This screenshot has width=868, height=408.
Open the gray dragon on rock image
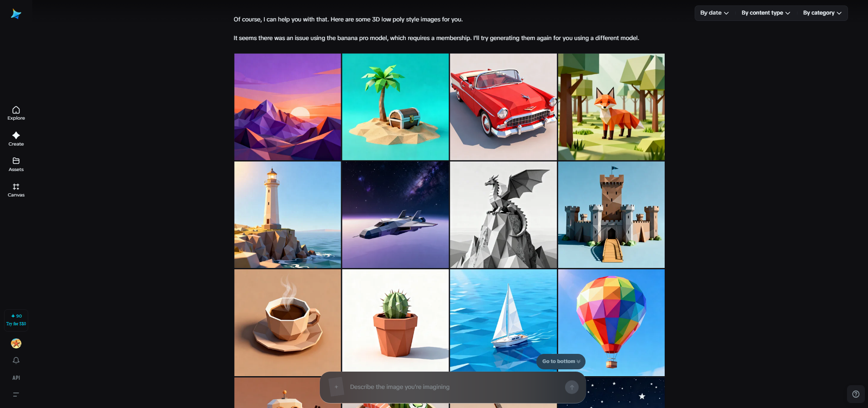coord(503,215)
